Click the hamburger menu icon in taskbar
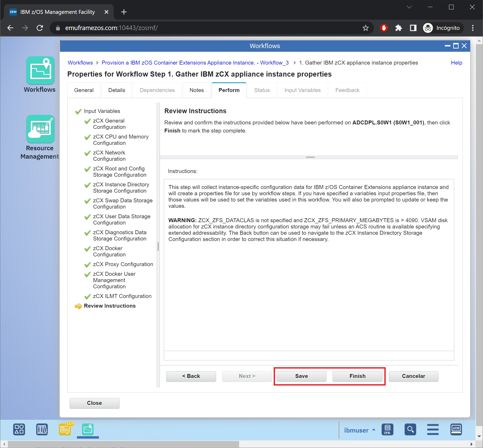 point(433,429)
